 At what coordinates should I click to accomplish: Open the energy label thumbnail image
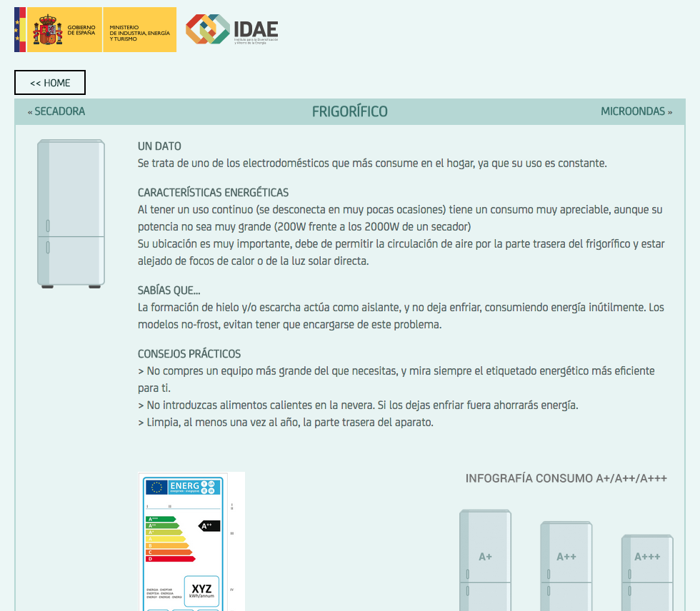tap(191, 542)
